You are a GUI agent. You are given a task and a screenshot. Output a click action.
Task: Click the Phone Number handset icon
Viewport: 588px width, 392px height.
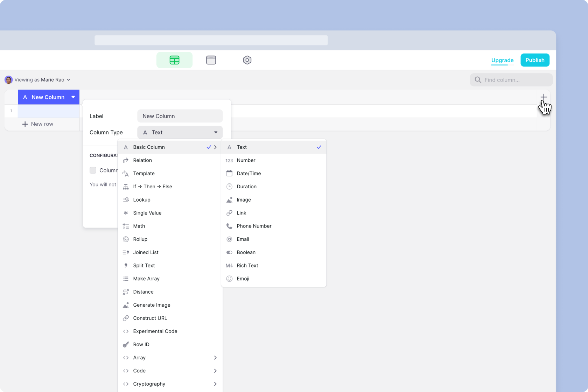tap(229, 226)
